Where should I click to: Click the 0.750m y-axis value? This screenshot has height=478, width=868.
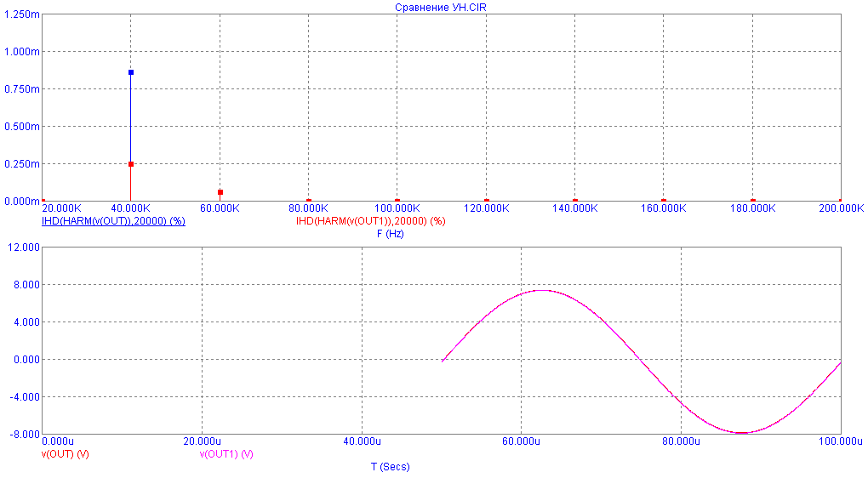[x=22, y=89]
